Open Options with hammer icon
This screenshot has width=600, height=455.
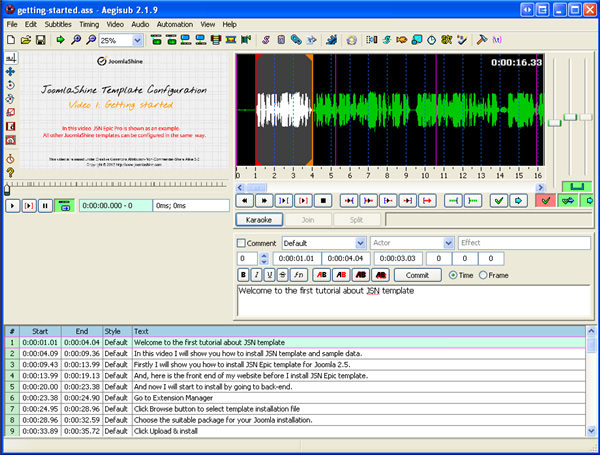coord(482,40)
